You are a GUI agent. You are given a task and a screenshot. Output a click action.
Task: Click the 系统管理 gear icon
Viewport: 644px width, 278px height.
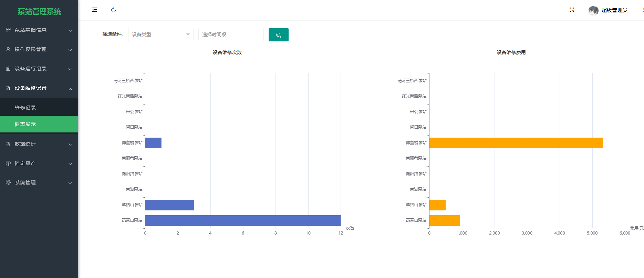tap(8, 182)
